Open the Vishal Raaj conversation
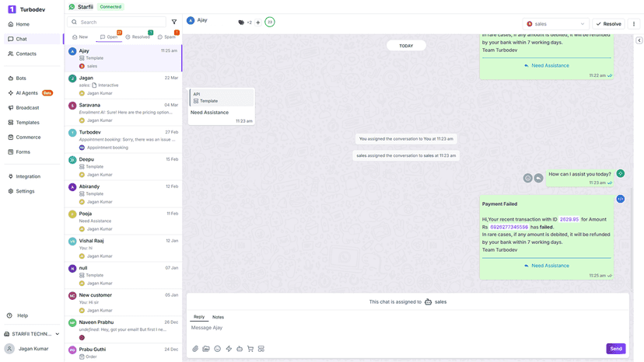 tap(123, 248)
